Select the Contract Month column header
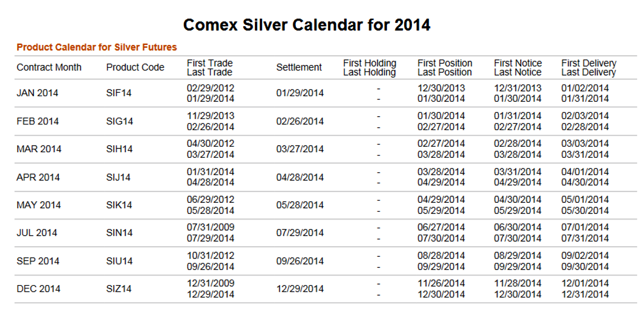The width and height of the screenshot is (644, 319). tap(49, 67)
